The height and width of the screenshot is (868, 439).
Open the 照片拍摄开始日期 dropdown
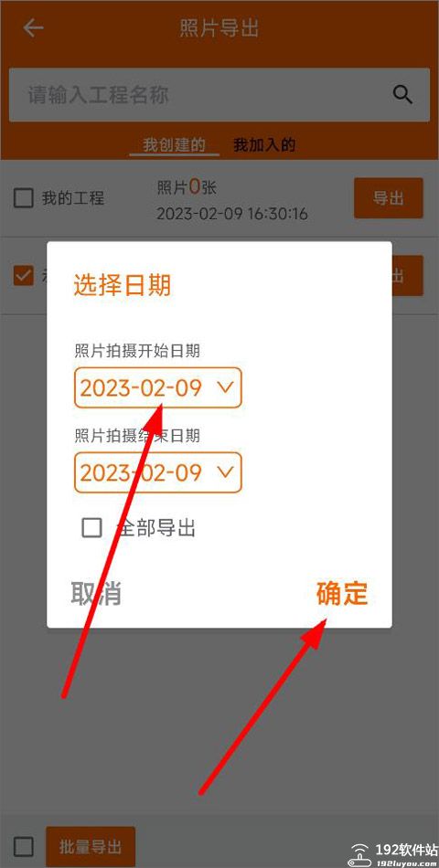(158, 387)
